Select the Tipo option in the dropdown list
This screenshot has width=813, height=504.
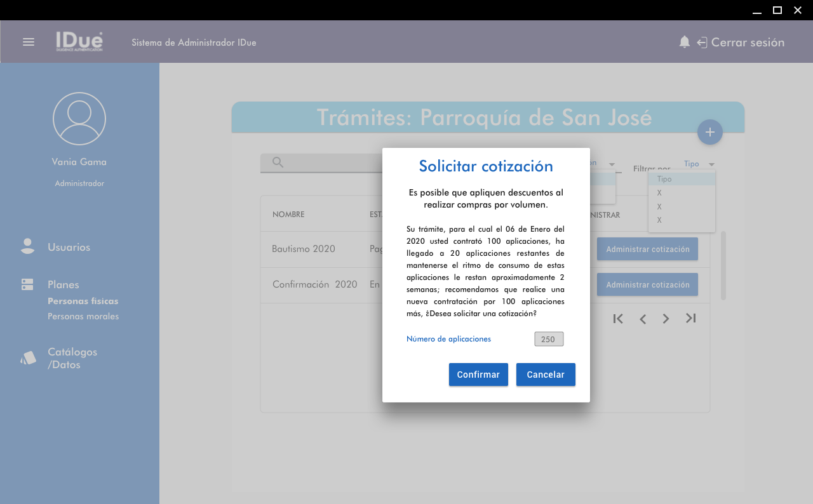pos(681,179)
